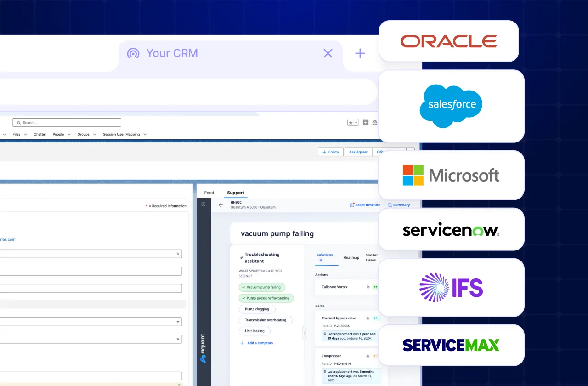Click into the Search box
Image resolution: width=588 pixels, height=386 pixels.
[x=67, y=123]
